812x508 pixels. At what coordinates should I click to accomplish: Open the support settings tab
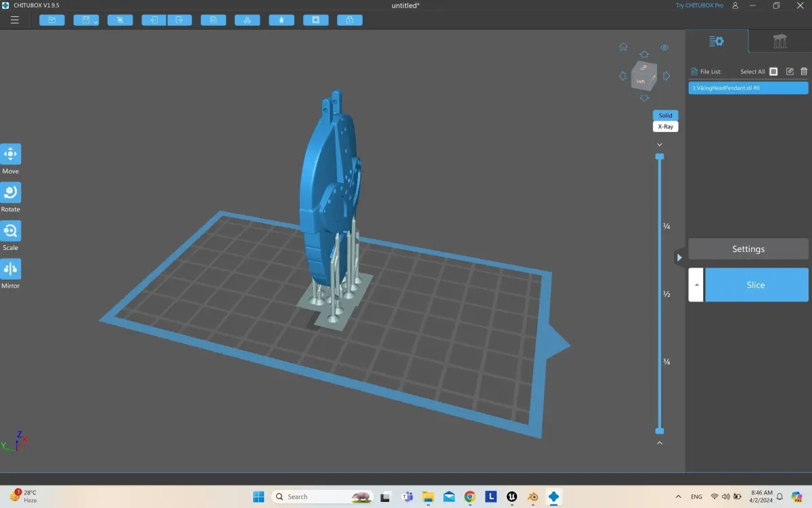[x=780, y=41]
